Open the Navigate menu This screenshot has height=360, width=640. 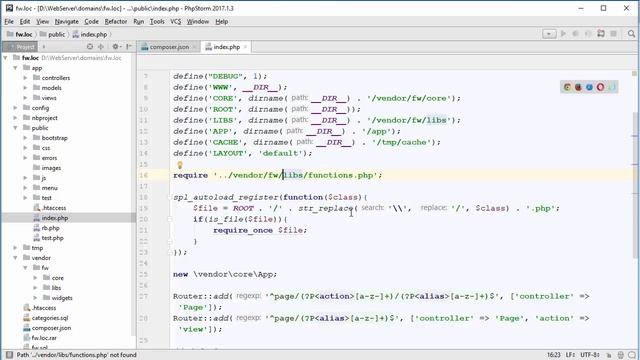click(67, 21)
